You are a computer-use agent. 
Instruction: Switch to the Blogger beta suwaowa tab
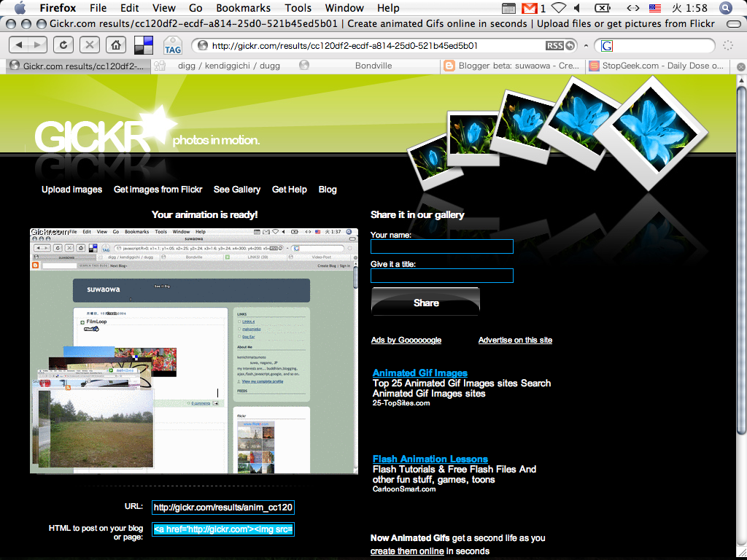513,66
